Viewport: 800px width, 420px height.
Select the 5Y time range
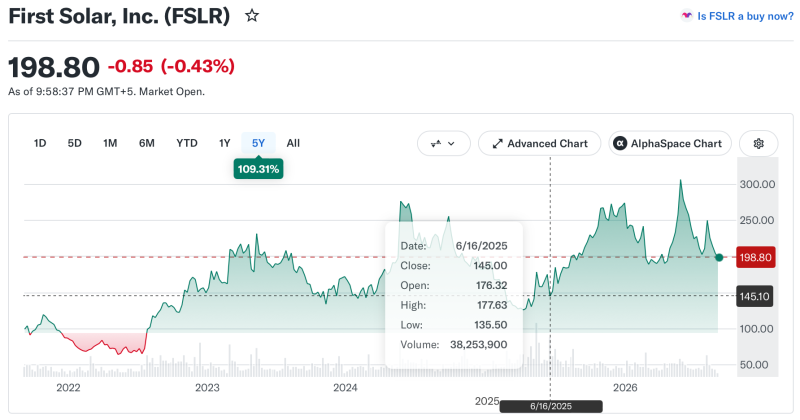[x=259, y=143]
